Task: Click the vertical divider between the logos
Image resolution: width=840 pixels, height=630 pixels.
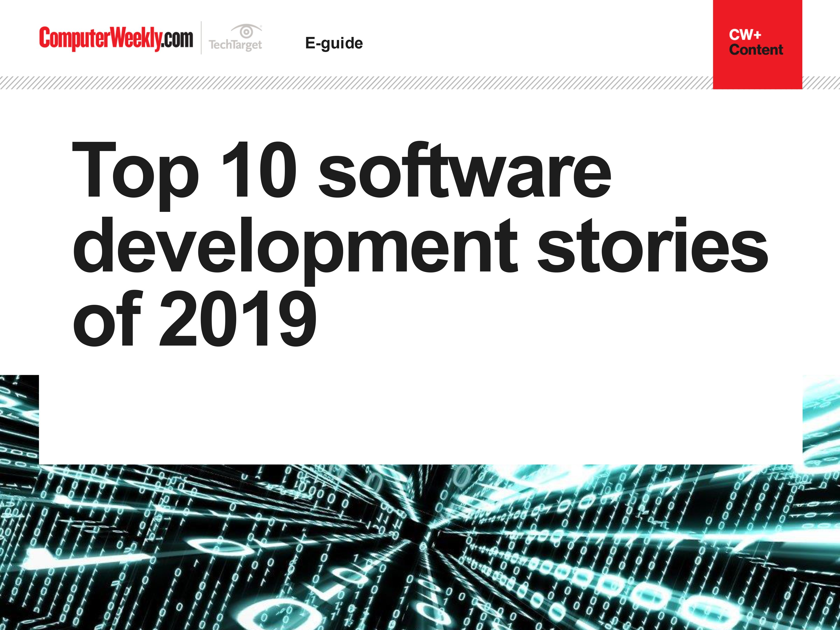Action: pyautogui.click(x=201, y=38)
